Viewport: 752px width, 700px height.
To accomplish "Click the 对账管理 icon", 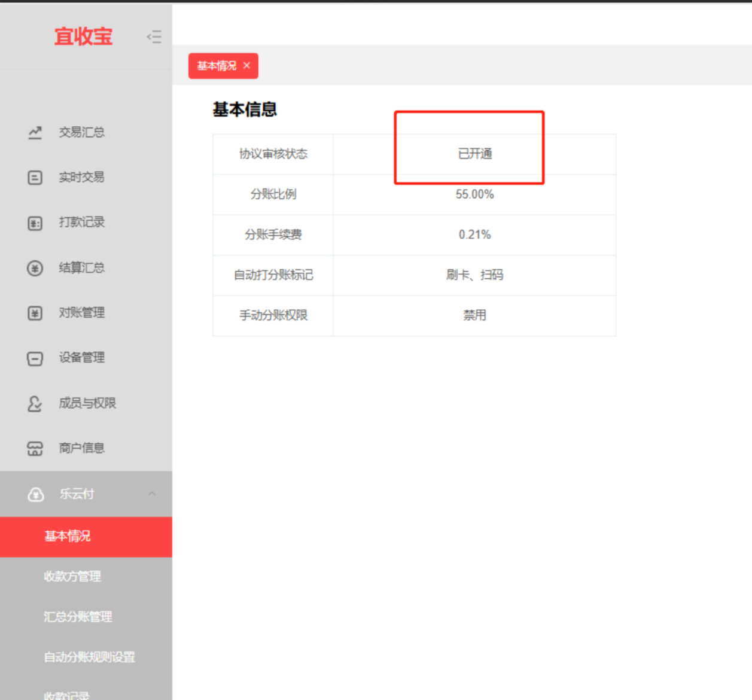I will pos(35,313).
